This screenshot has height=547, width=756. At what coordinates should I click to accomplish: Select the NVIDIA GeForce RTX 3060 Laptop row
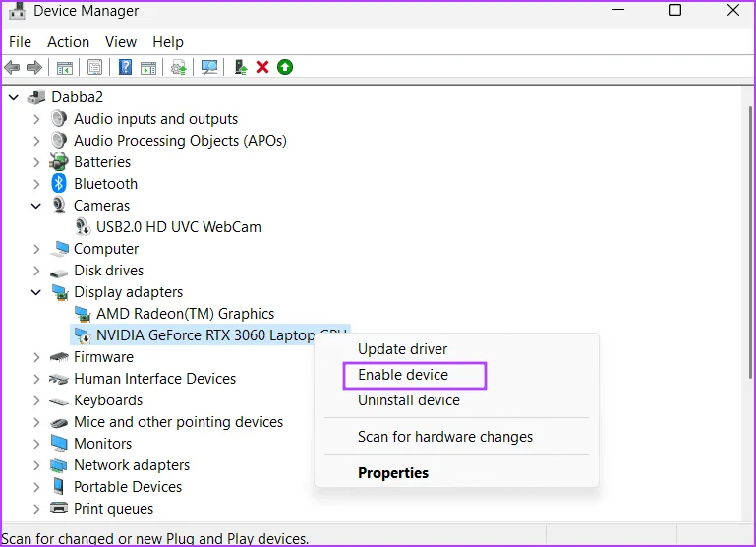pos(210,335)
